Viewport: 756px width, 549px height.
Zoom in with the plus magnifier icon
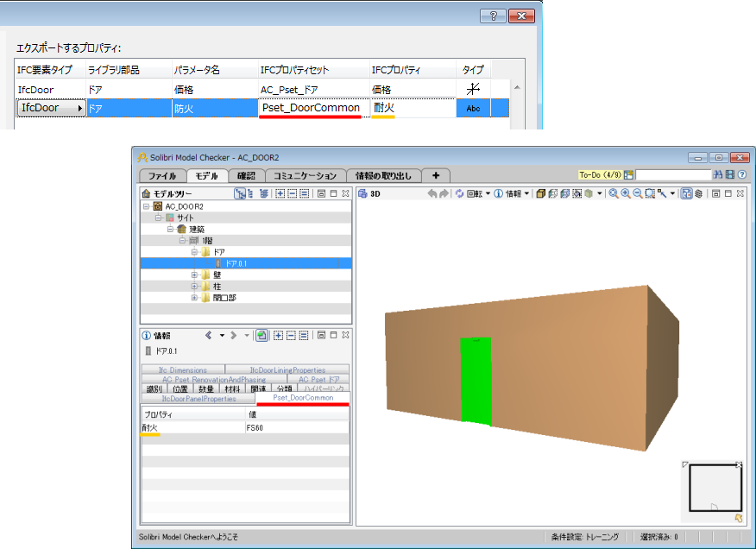626,193
